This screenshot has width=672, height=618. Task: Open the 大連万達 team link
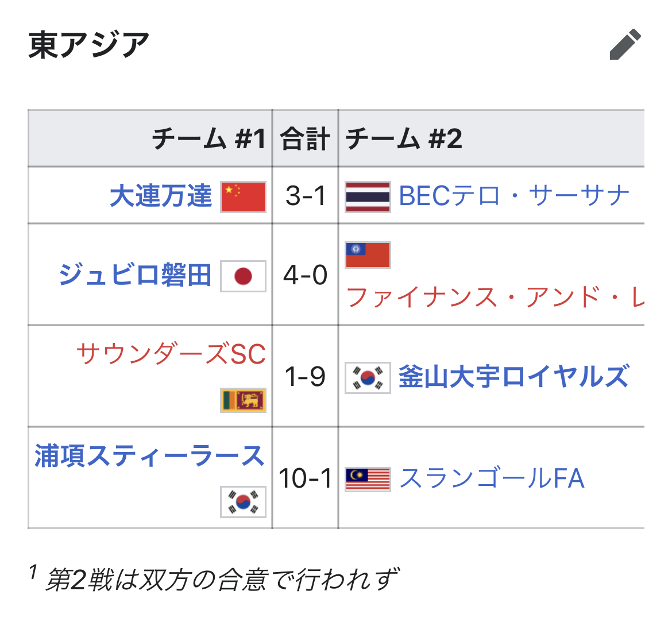coord(161,196)
